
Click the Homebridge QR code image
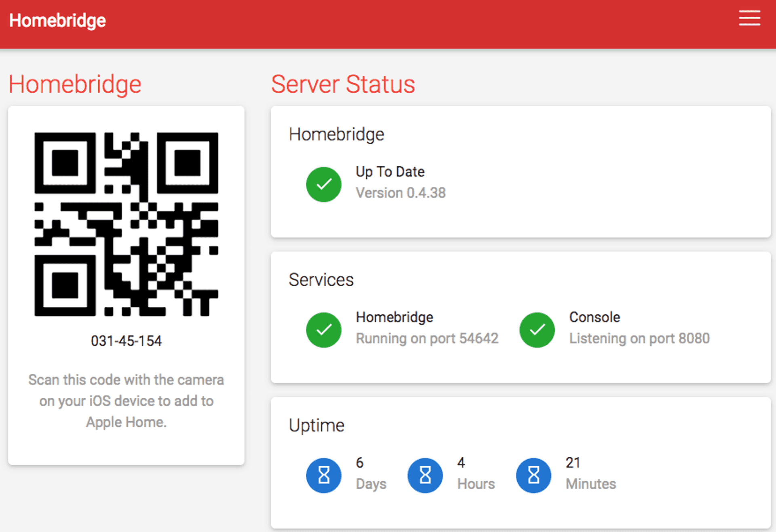(x=126, y=224)
